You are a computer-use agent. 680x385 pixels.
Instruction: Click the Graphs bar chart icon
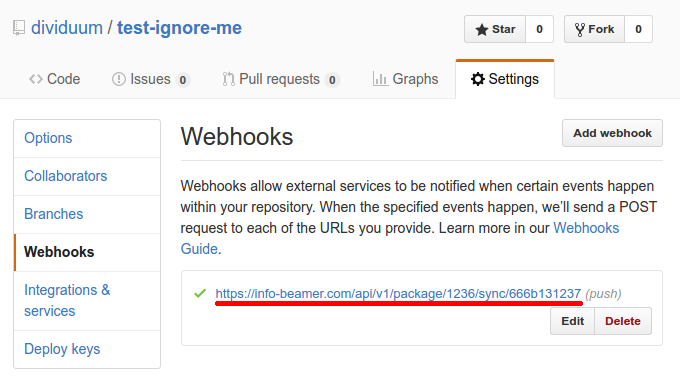point(380,79)
